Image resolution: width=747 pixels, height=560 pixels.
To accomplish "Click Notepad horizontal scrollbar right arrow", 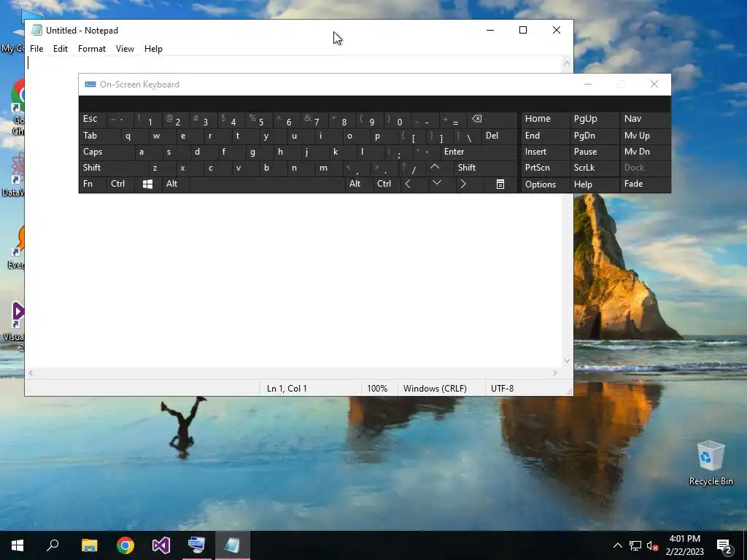I will click(x=555, y=373).
